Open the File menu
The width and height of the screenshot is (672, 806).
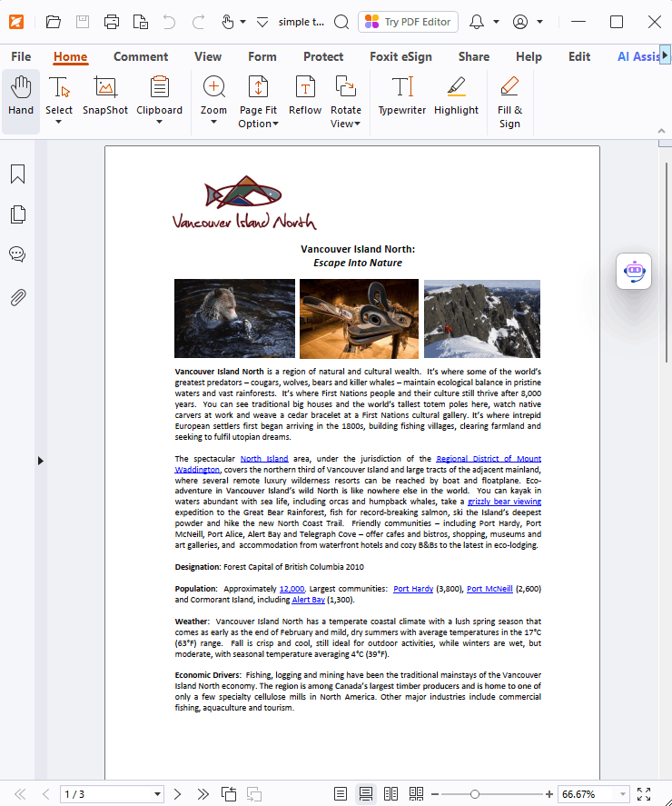pos(21,56)
